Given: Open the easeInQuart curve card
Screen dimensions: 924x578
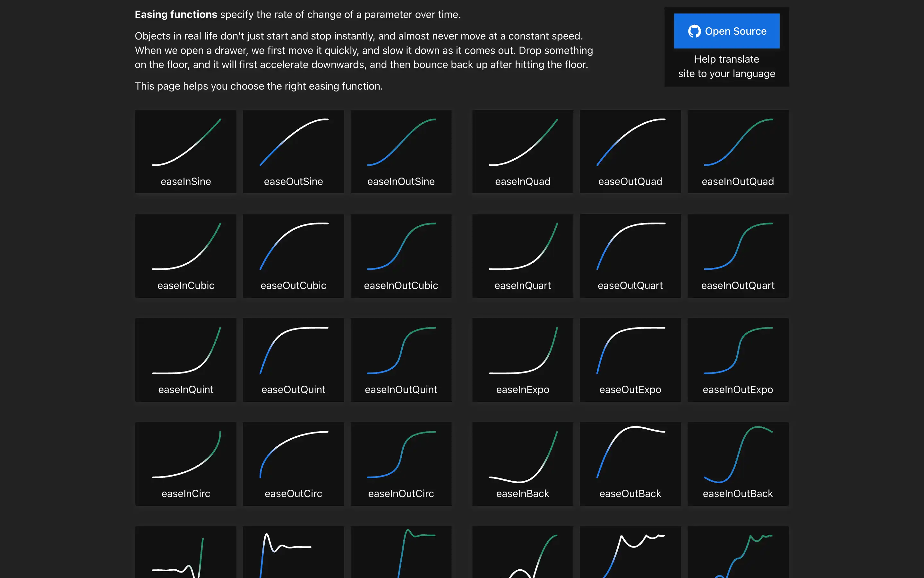Looking at the screenshot, I should (523, 256).
